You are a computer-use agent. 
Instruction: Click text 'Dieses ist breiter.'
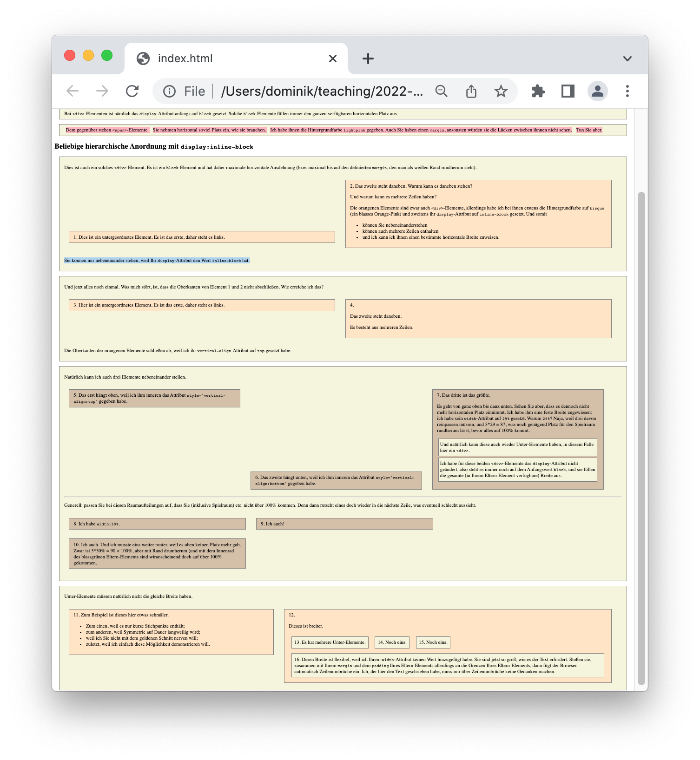tap(306, 626)
